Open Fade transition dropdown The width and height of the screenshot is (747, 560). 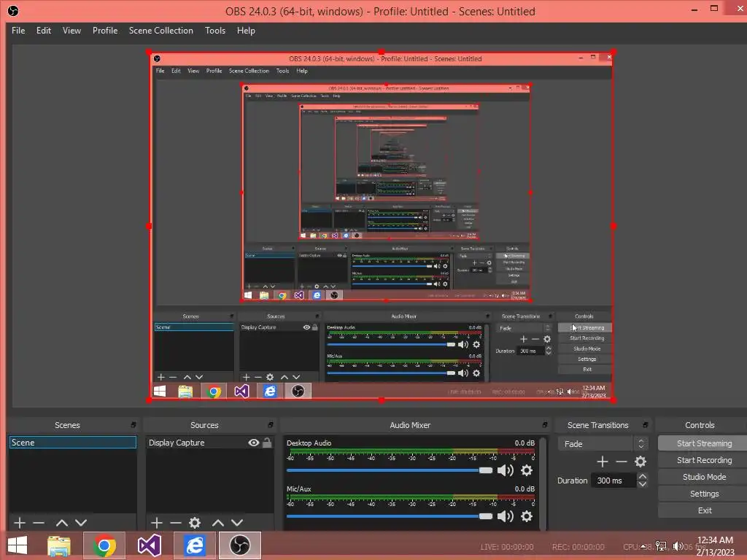[603, 444]
